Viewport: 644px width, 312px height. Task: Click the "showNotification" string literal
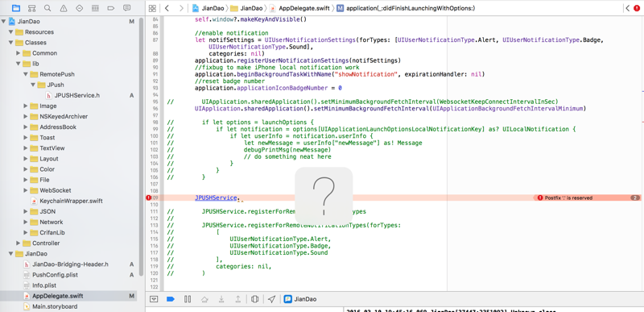[x=367, y=74]
